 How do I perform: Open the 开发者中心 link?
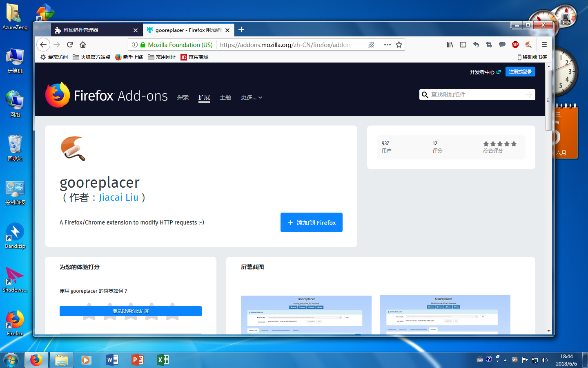pos(485,72)
